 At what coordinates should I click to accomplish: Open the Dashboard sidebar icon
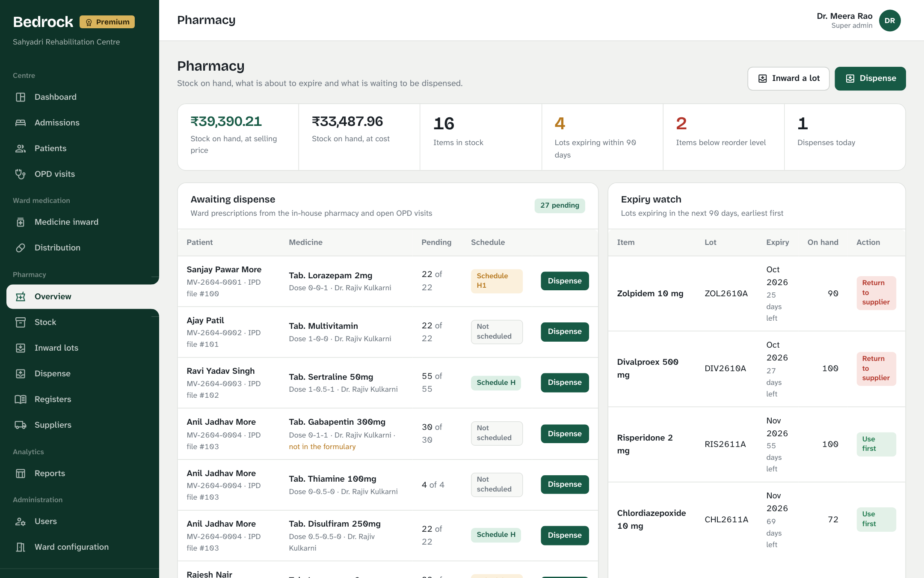[x=21, y=97]
